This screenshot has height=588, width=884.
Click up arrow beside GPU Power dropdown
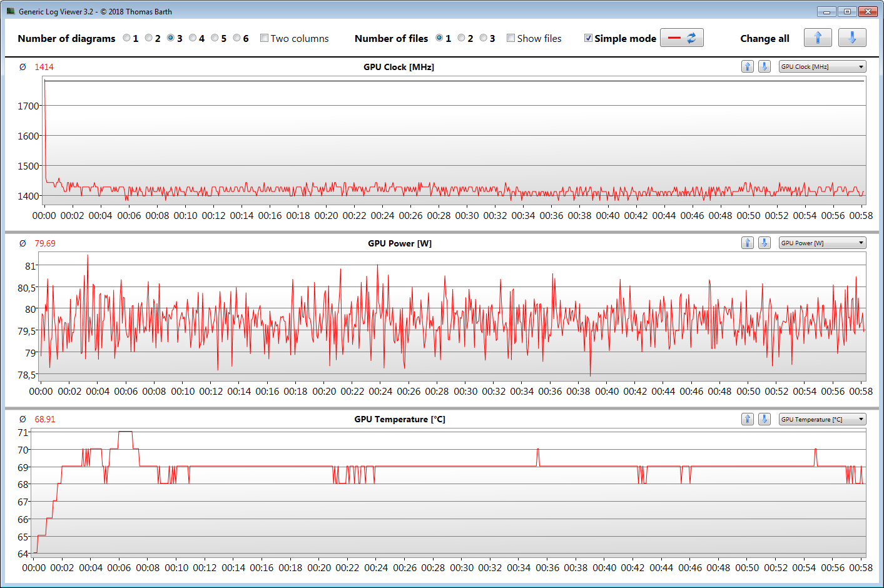[748, 243]
